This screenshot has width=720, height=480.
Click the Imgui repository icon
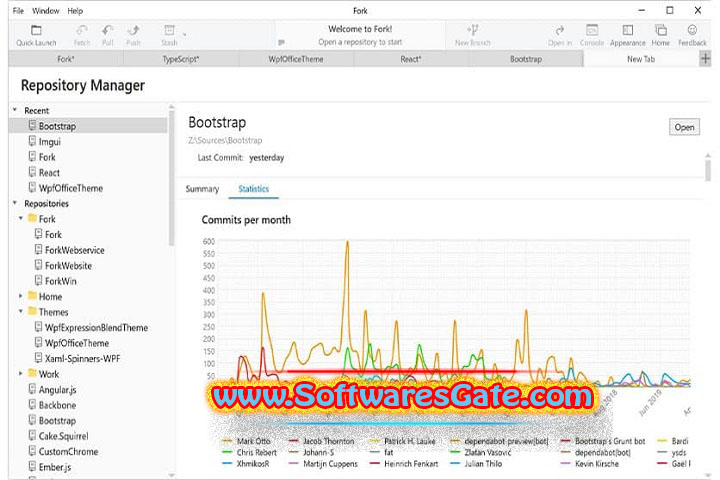[32, 141]
